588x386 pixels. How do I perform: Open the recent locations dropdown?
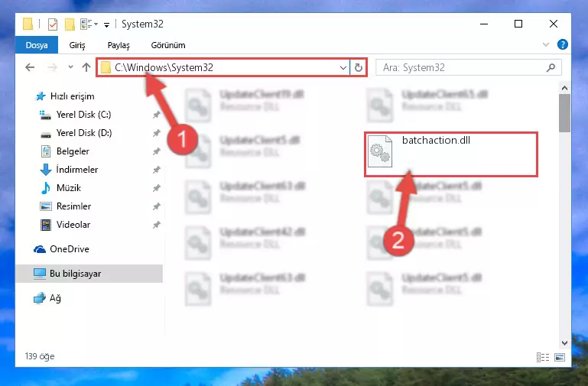70,67
